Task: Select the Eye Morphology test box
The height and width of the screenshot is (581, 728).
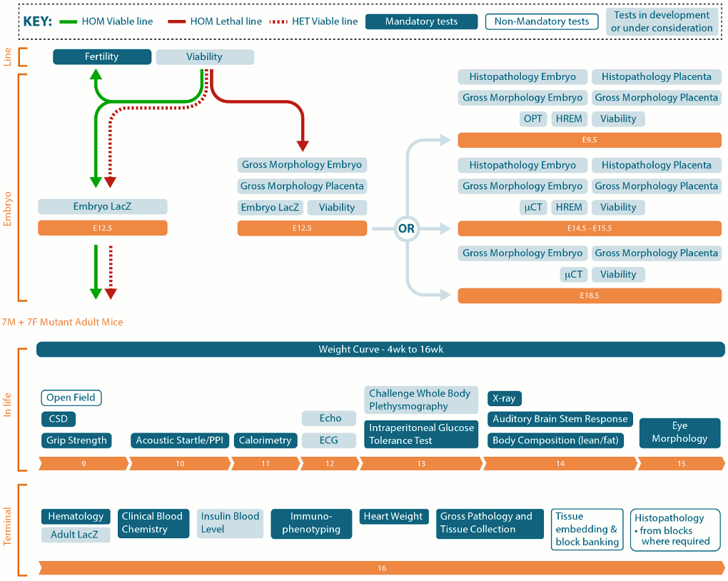Action: (679, 433)
